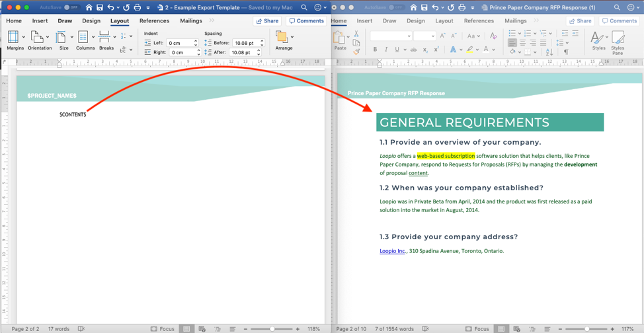Open Design tab in Prince Paper RFP window
This screenshot has width=644, height=333.
click(x=416, y=21)
